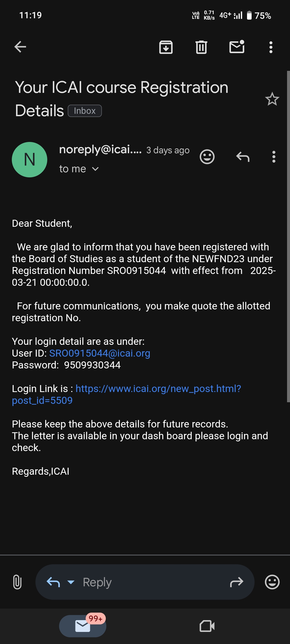Reply using the arrow beside sender
290x644 pixels.
tap(243, 157)
